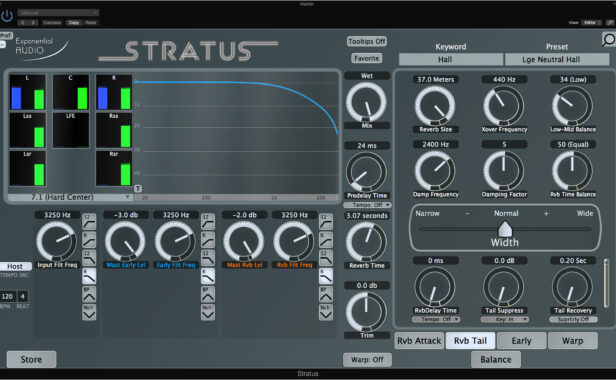The width and height of the screenshot is (616, 380).
Task: Toggle Host tempo source
Action: [16, 266]
